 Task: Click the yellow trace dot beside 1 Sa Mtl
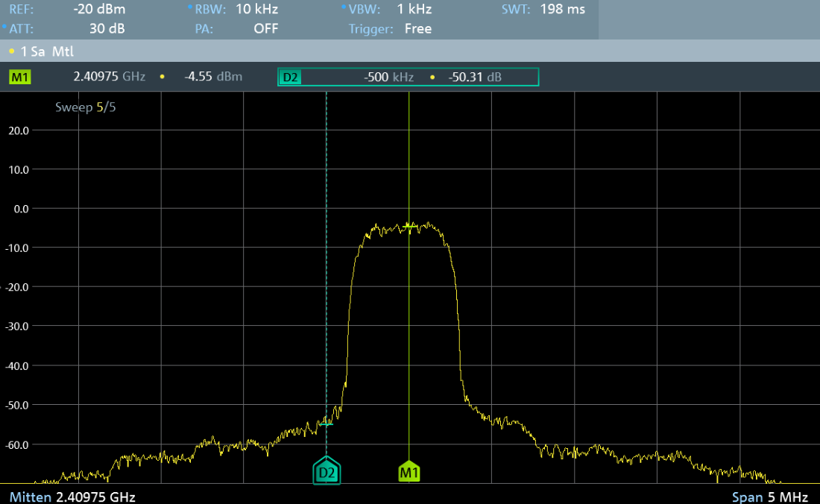pyautogui.click(x=12, y=51)
